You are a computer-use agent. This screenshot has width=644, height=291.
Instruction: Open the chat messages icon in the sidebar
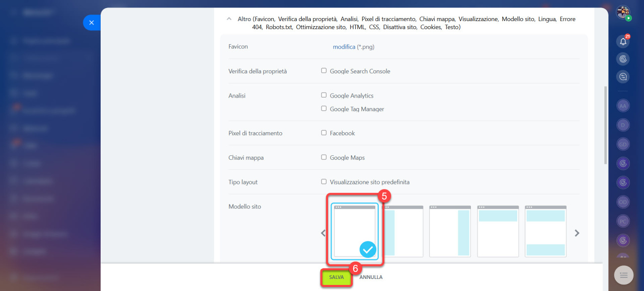[x=623, y=77]
